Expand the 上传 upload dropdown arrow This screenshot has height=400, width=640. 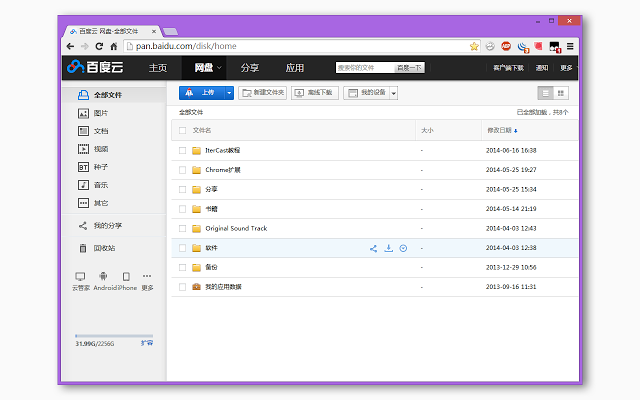coord(229,93)
